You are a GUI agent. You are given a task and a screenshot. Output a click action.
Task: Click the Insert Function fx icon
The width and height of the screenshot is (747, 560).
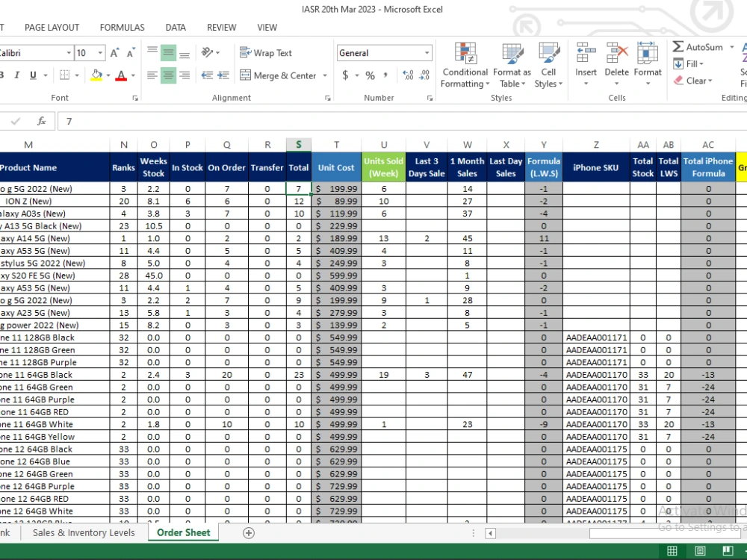[41, 122]
